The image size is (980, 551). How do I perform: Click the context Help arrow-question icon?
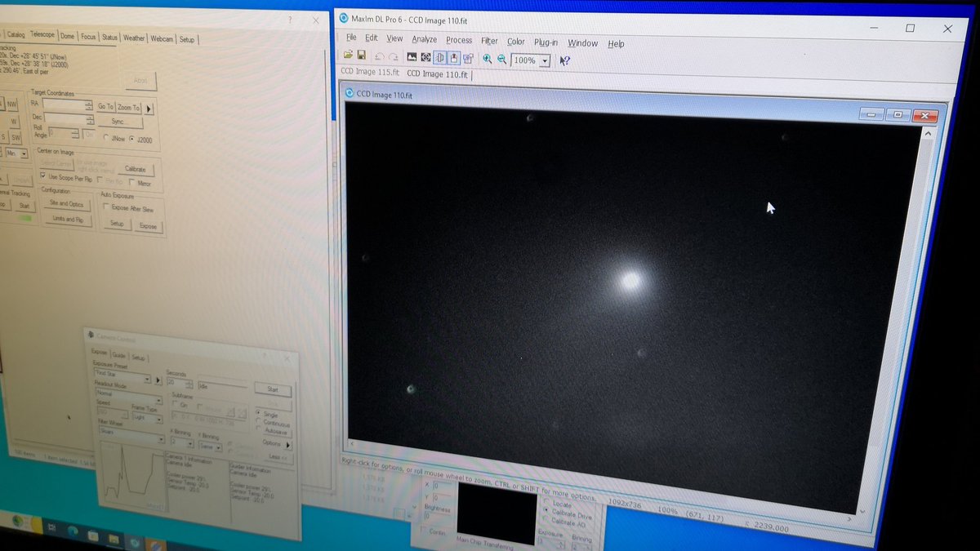tap(564, 60)
